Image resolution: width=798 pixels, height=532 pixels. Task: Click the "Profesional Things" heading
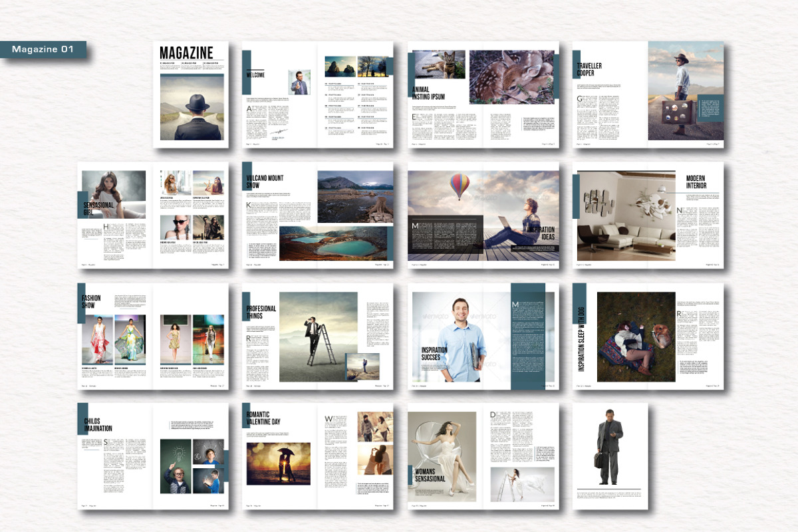click(x=261, y=313)
